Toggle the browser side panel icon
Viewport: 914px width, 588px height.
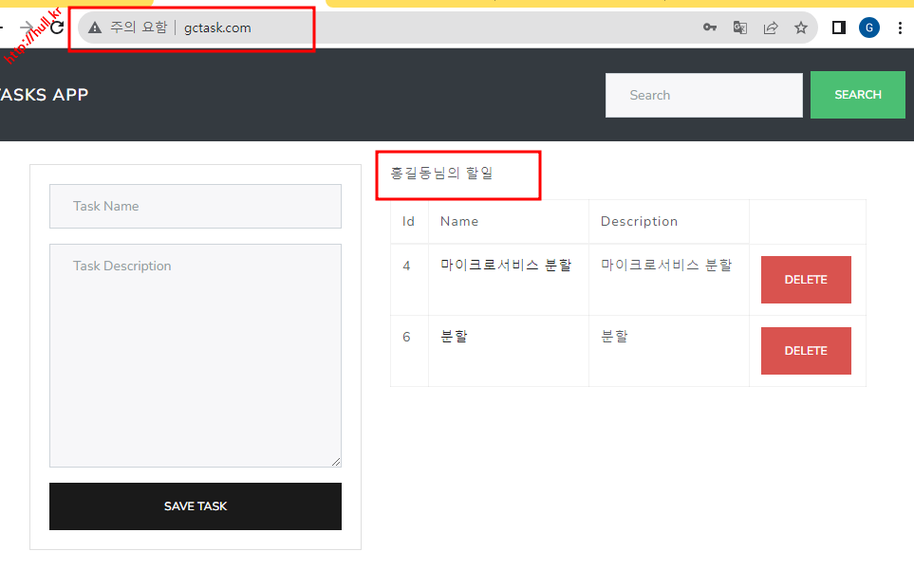[839, 28]
